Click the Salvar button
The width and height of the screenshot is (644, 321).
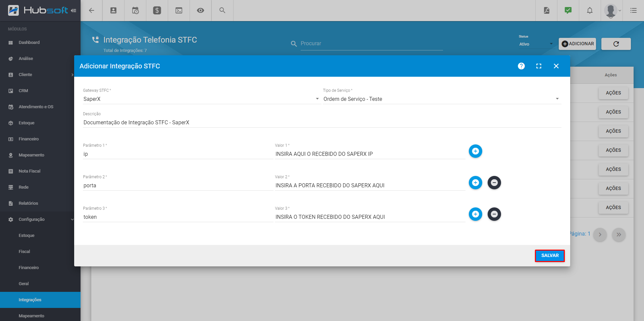point(550,256)
